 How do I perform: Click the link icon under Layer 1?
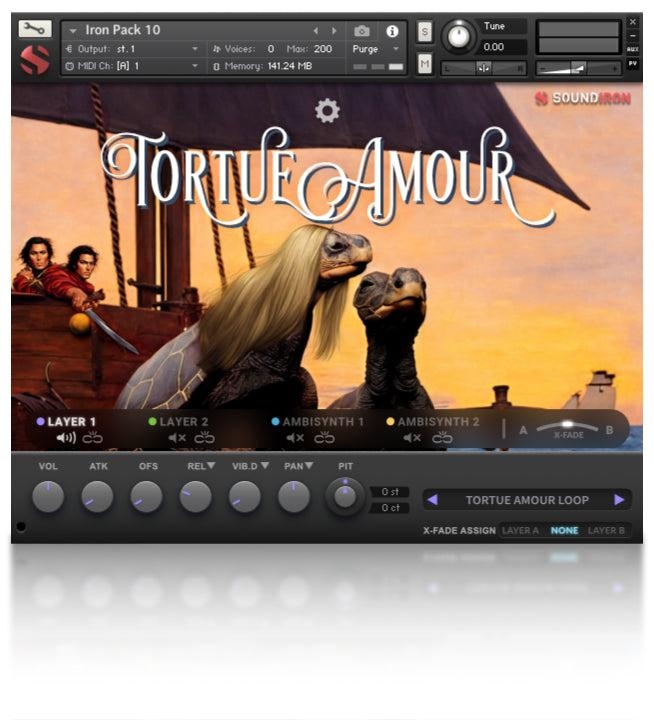pos(93,438)
